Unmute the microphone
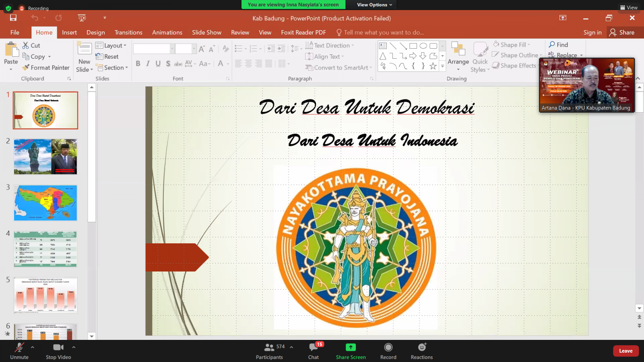The image size is (644, 362). coord(19,348)
